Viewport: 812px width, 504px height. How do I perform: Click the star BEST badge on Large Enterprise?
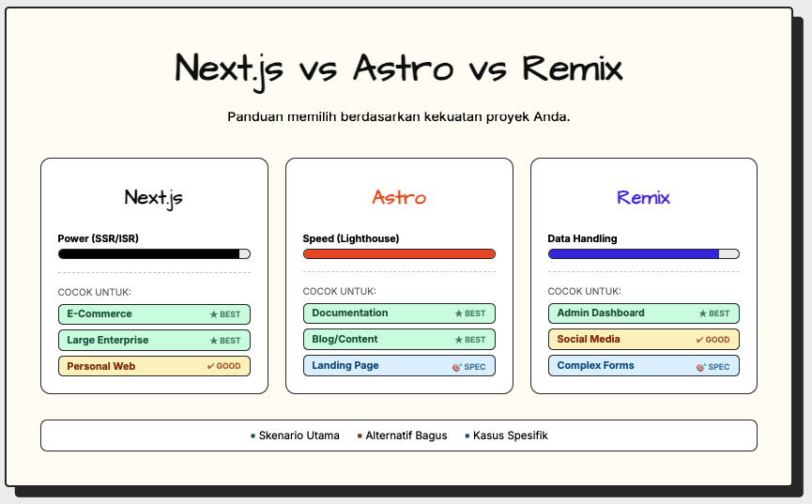coord(225,341)
